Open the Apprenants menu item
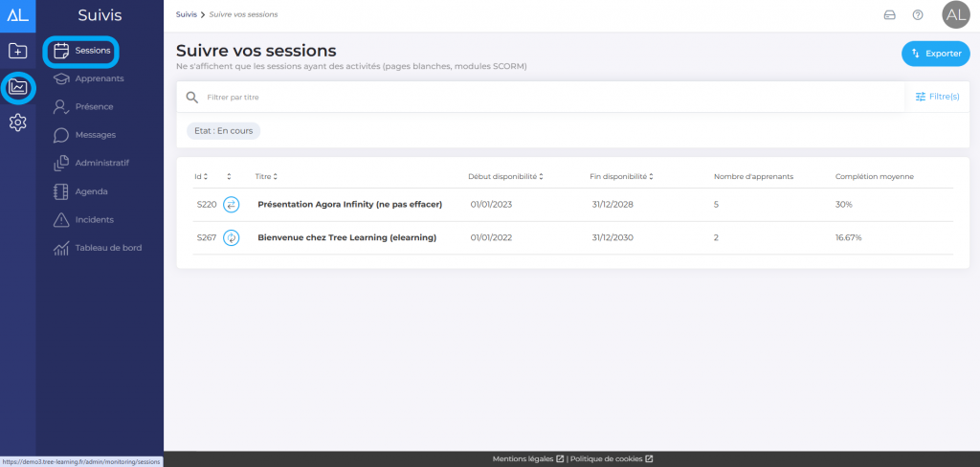The image size is (980, 467). (x=99, y=78)
